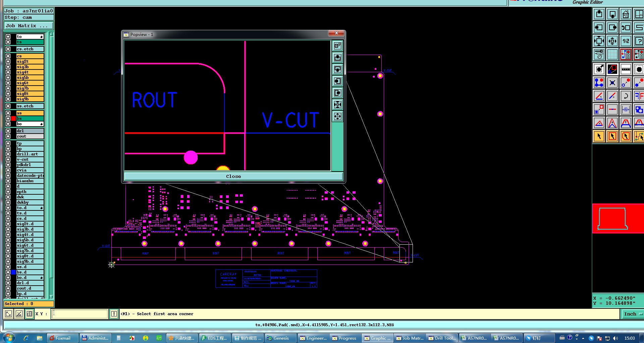The height and width of the screenshot is (343, 644).
Task: Toggle the grid display icon
Action: 612,54
